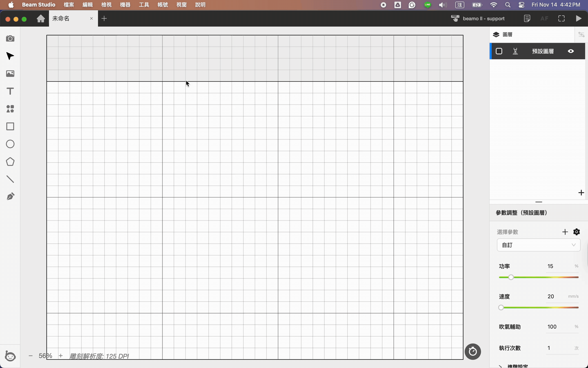Screen dimensions: 588x368
Task: Open the 工具 menu
Action: coord(144,5)
